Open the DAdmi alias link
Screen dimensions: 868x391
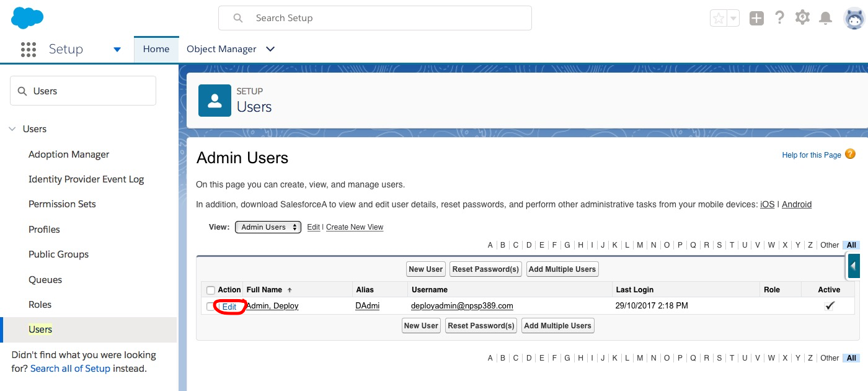[x=368, y=306]
